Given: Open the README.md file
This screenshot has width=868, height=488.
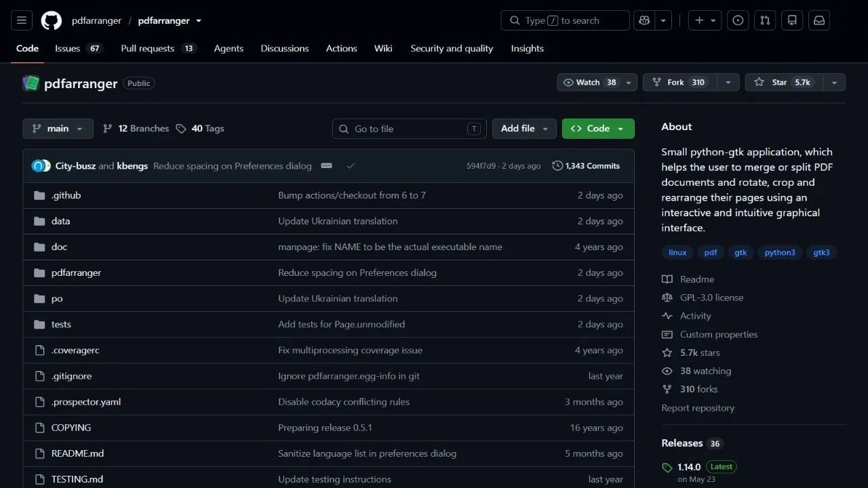Looking at the screenshot, I should click(77, 453).
